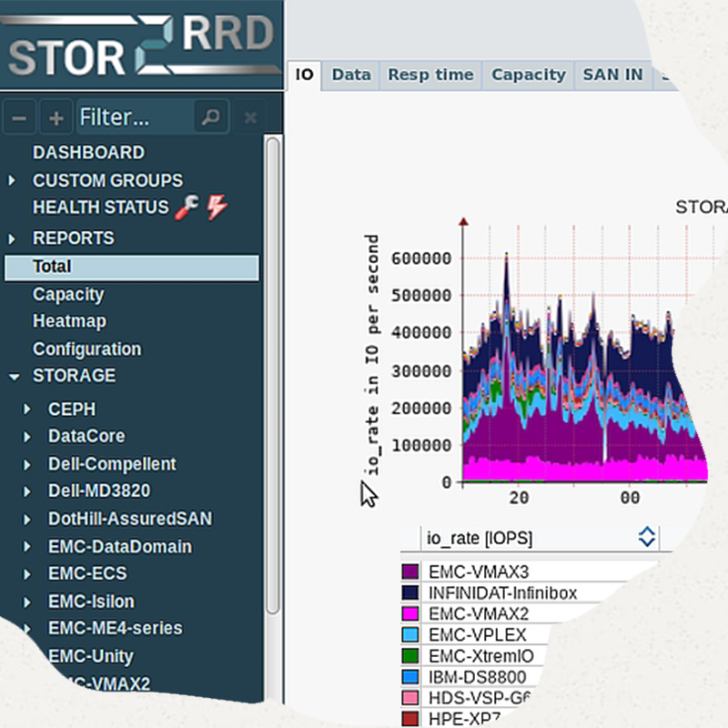The width and height of the screenshot is (728, 728).
Task: Click the EMC-VMAX2 magenta legend swatch
Action: coord(410,613)
